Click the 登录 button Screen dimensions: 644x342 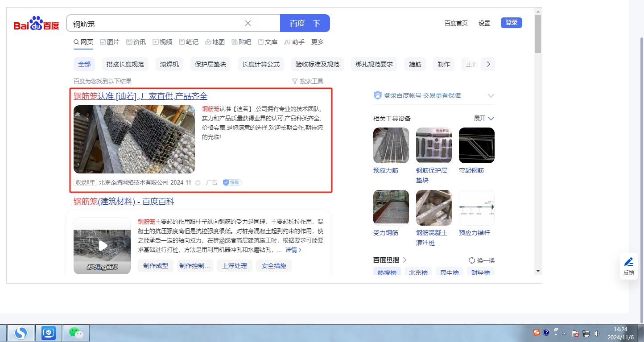coord(512,23)
